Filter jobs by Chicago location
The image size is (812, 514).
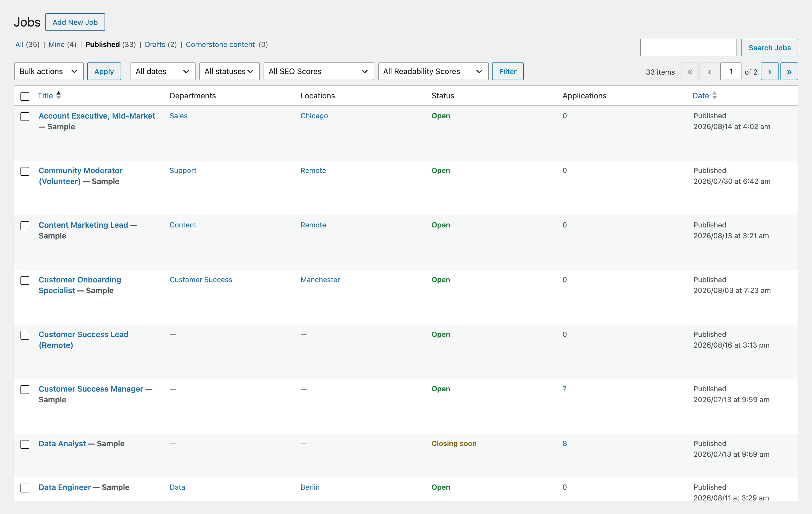(314, 116)
